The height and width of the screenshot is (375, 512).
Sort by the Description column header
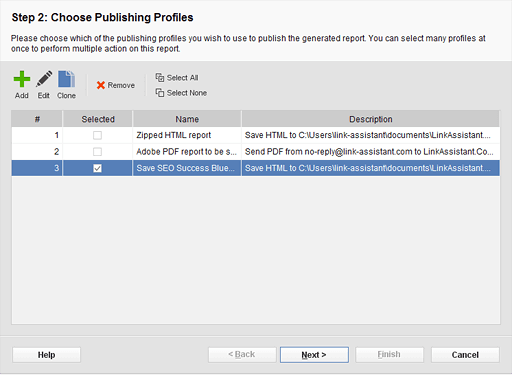[371, 119]
